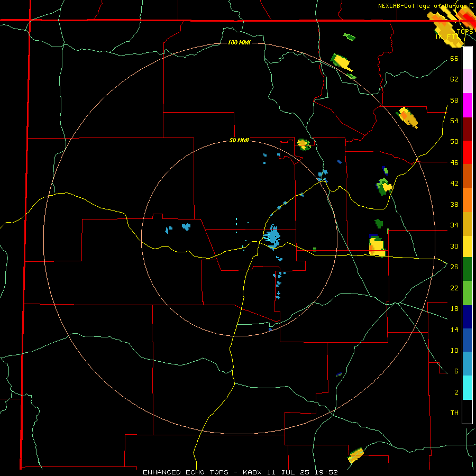Click the orange-cored echo outside the 100 NMI ring

(407, 117)
